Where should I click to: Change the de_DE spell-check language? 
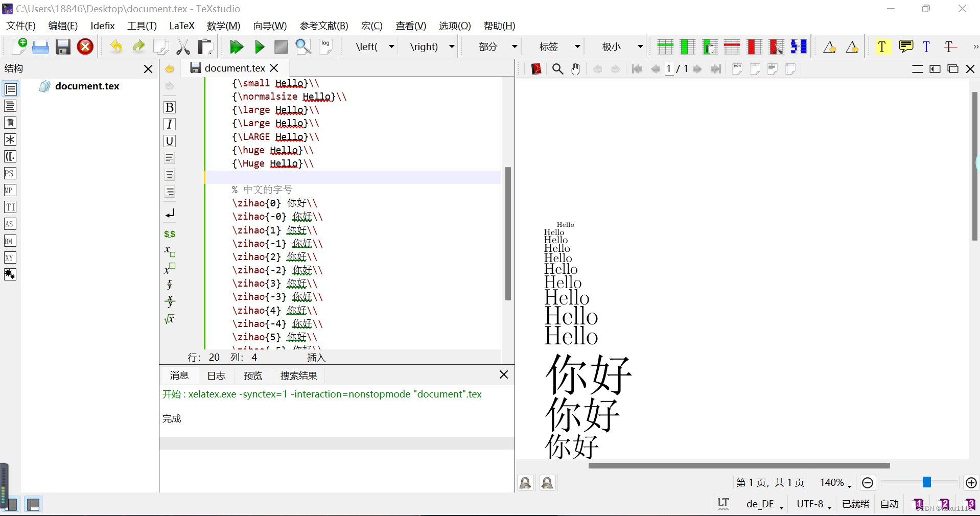point(765,504)
